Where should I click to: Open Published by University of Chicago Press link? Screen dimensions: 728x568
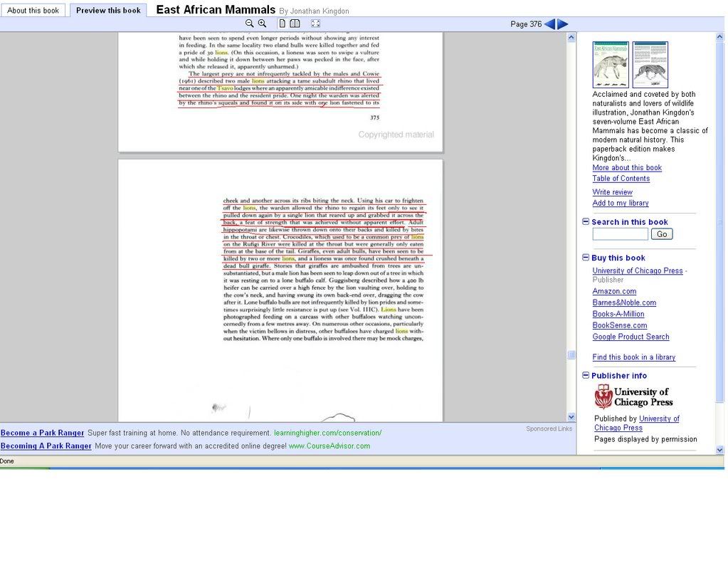pyautogui.click(x=636, y=423)
